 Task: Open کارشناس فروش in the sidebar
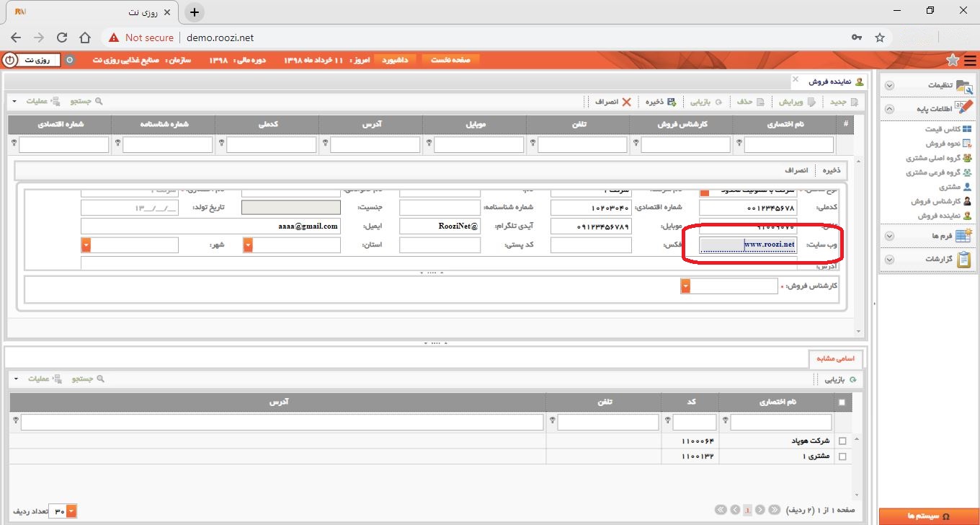(940, 201)
